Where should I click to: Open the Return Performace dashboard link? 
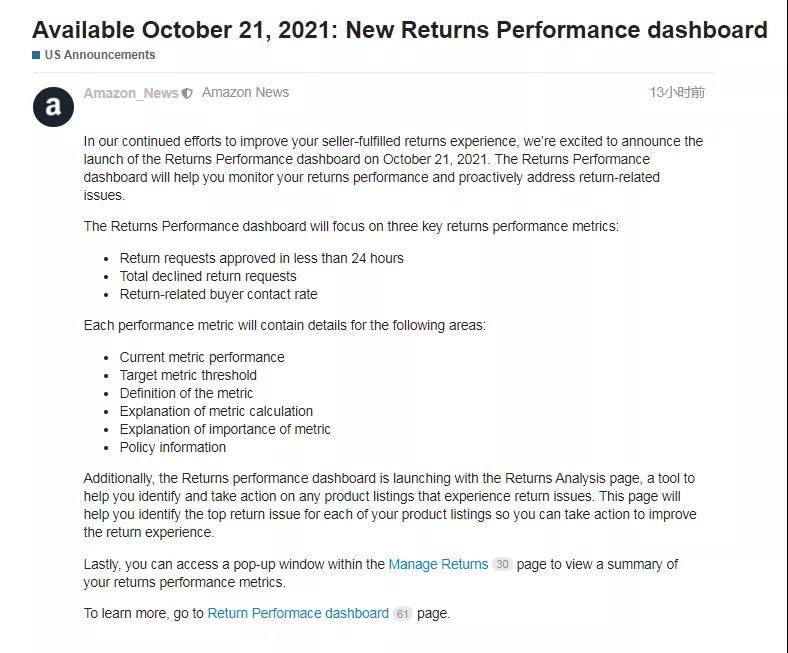[298, 613]
